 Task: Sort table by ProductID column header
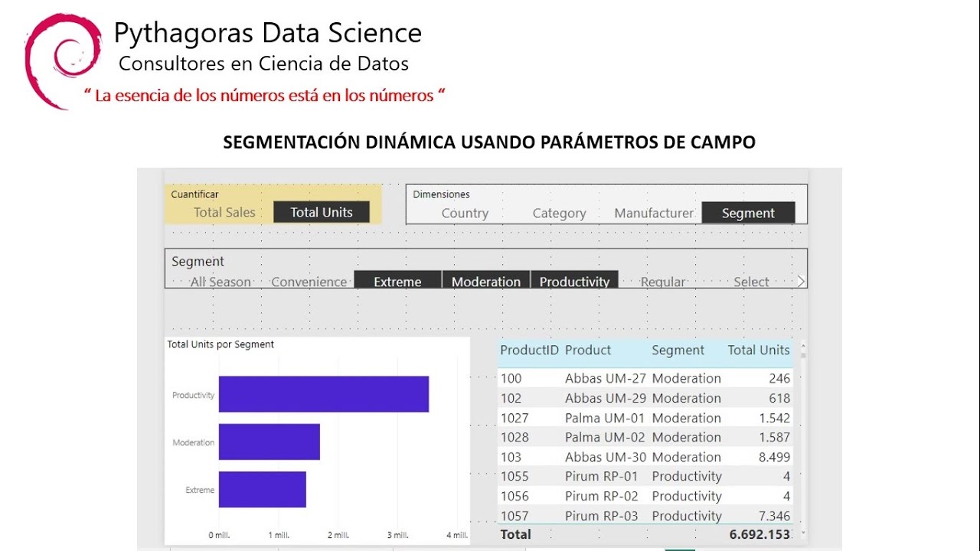click(530, 350)
